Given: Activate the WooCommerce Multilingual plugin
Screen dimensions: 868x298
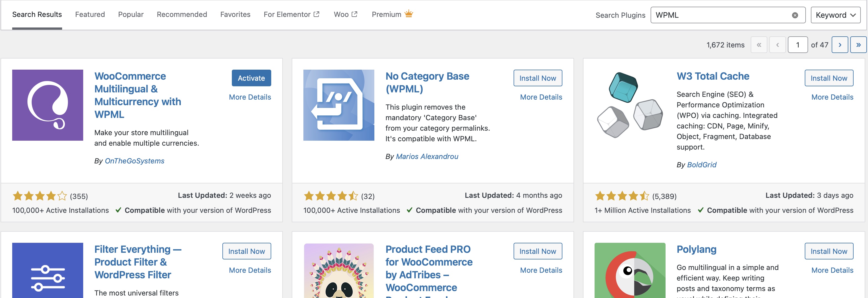Looking at the screenshot, I should click(251, 78).
